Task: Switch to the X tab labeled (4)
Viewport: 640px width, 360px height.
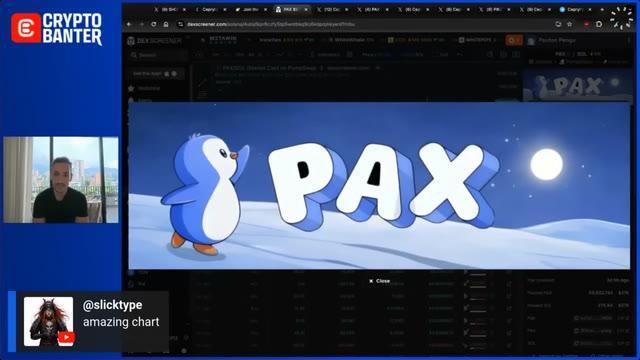Action: 372,9
